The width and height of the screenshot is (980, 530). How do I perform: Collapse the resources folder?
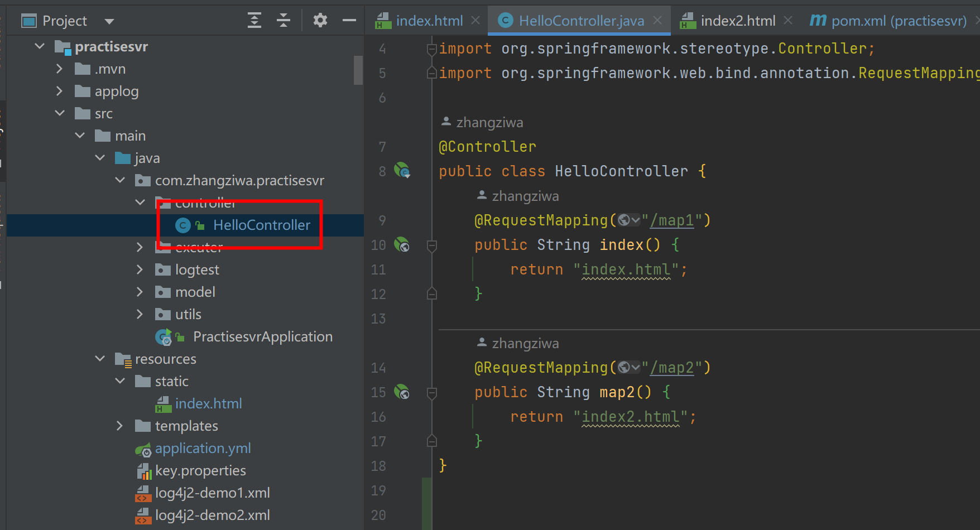100,359
